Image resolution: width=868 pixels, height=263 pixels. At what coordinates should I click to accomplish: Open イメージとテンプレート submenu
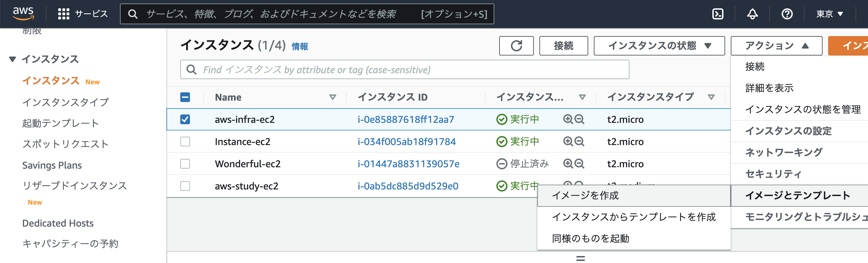coord(799,196)
